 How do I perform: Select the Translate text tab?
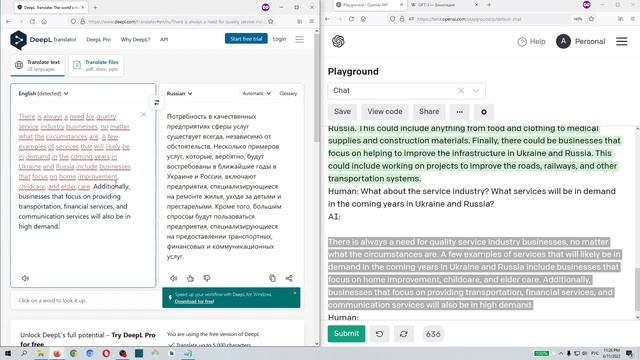pyautogui.click(x=38, y=65)
